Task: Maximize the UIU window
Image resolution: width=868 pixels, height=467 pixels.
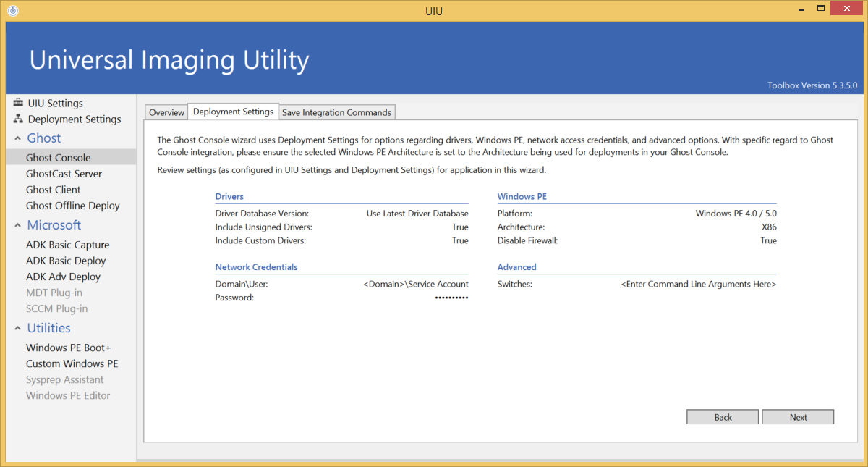Action: 822,10
